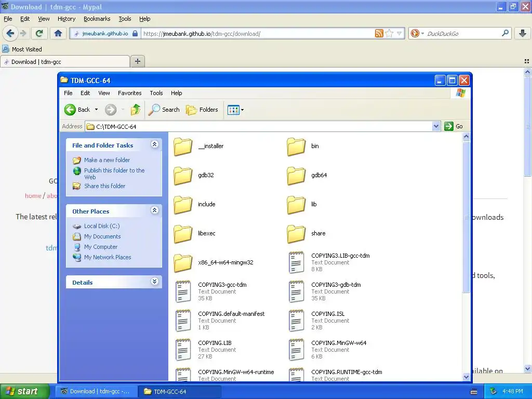Open the Back button history dropdown

[96, 110]
